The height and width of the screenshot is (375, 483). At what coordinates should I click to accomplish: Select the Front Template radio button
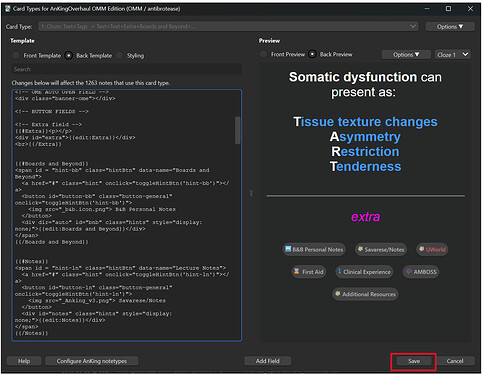pyautogui.click(x=16, y=55)
